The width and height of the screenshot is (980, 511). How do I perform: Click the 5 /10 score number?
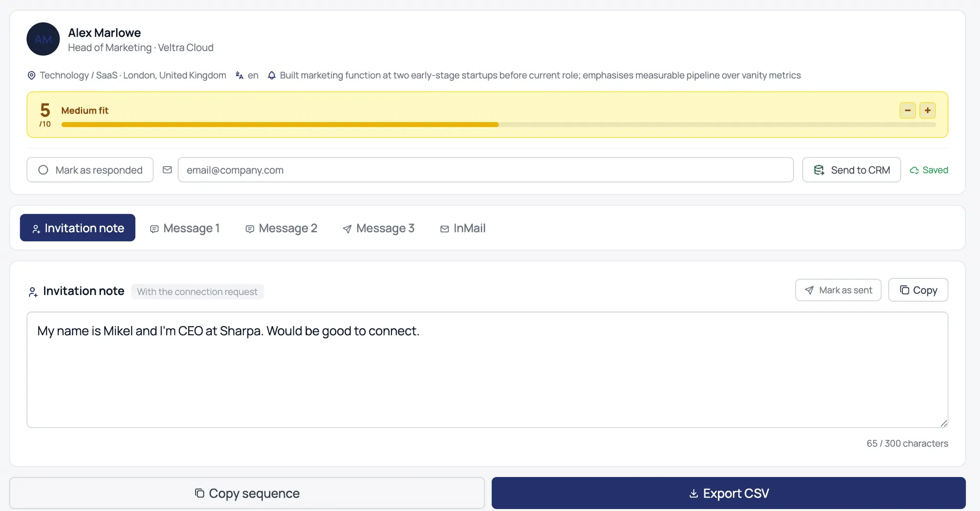[45, 115]
